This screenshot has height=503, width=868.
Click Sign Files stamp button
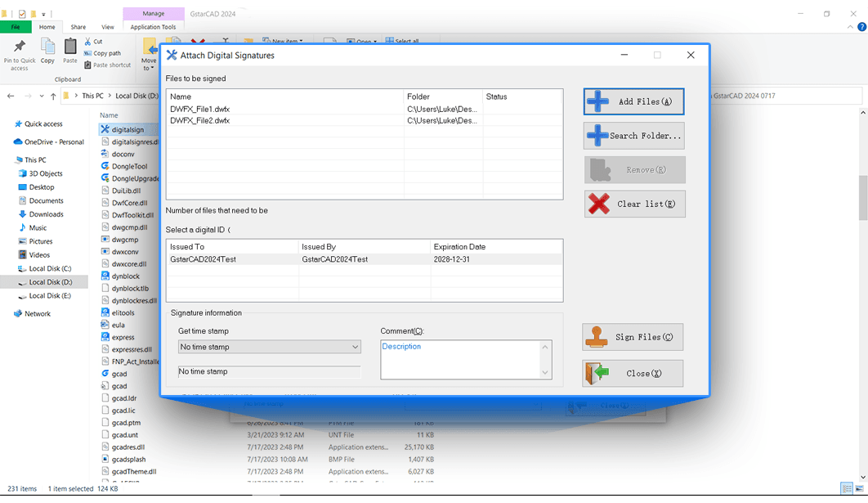click(x=633, y=337)
